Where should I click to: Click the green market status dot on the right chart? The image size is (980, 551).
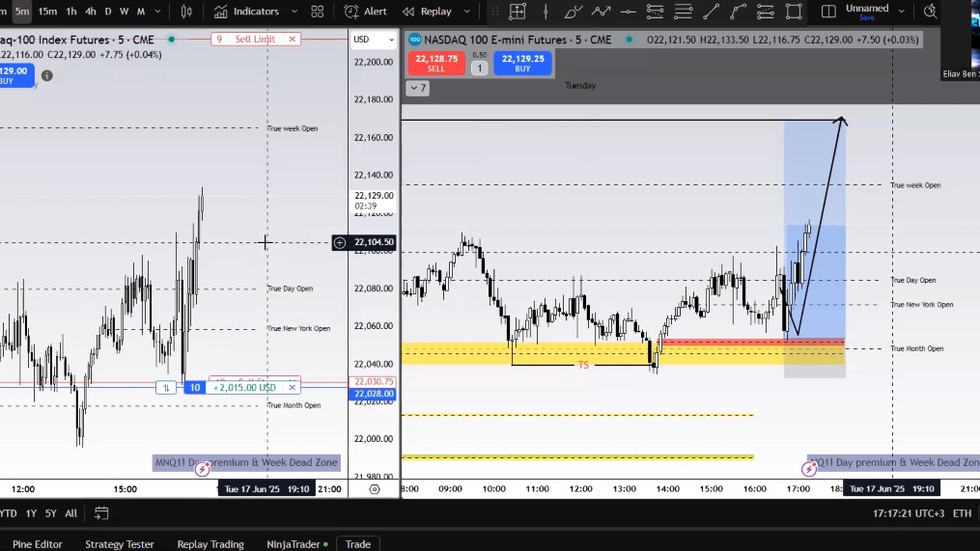point(630,40)
